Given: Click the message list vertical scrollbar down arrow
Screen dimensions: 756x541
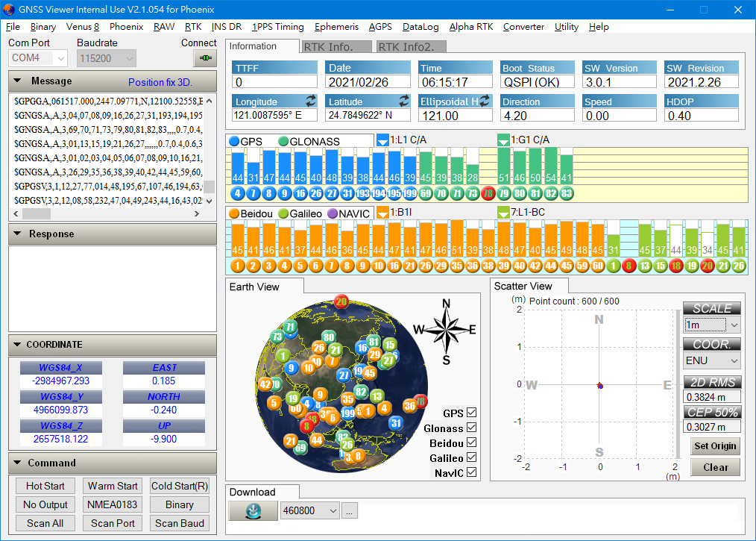Looking at the screenshot, I should (x=210, y=201).
